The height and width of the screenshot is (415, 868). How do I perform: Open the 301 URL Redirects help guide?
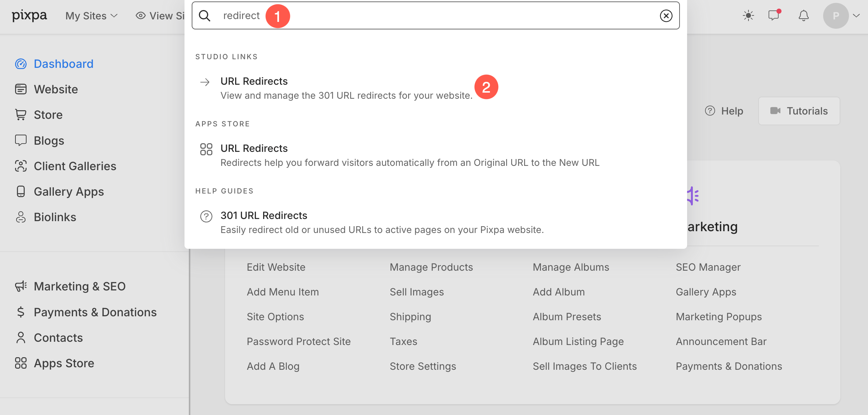(263, 216)
